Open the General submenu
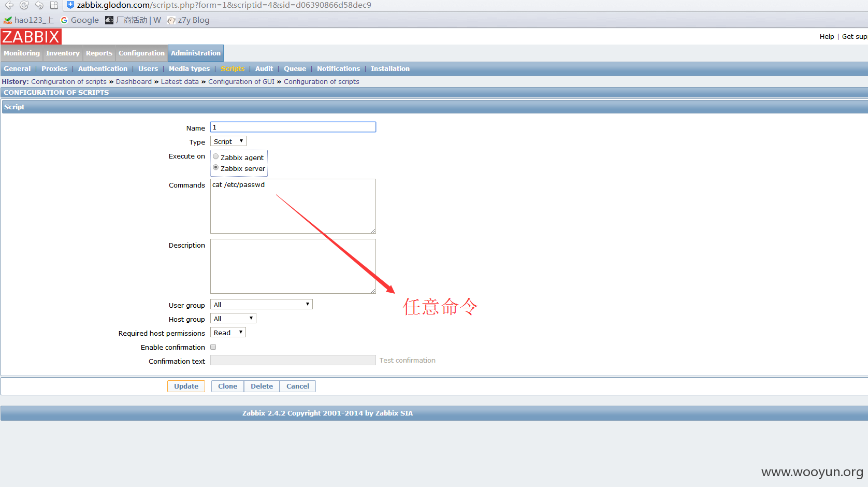The height and width of the screenshot is (487, 868). 17,69
